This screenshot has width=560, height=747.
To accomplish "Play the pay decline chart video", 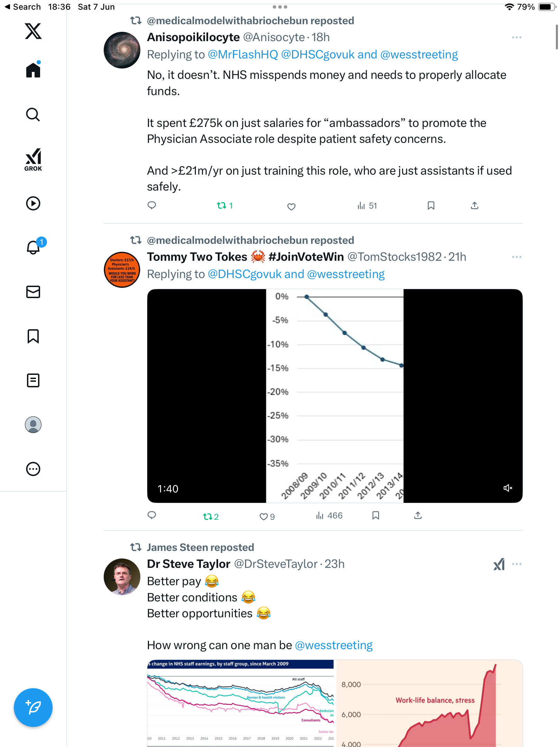I will click(x=335, y=396).
